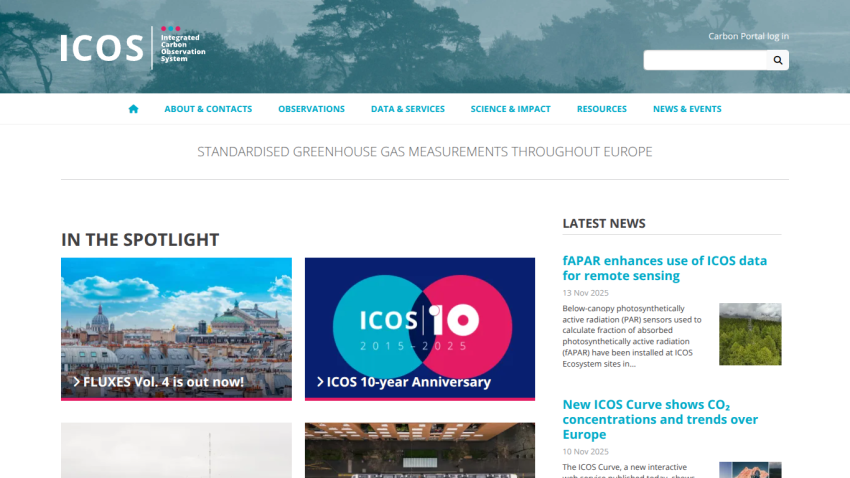850x478 pixels.
Task: Focus the site search input field
Action: click(705, 60)
